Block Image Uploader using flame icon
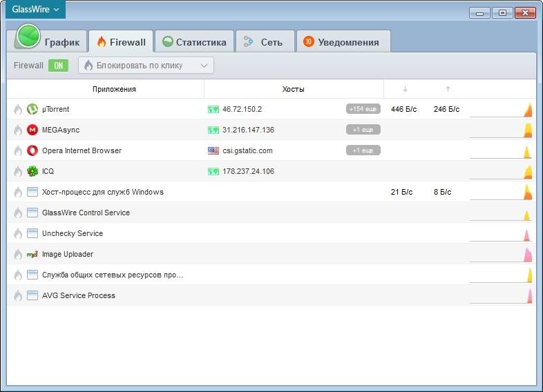 (x=18, y=254)
